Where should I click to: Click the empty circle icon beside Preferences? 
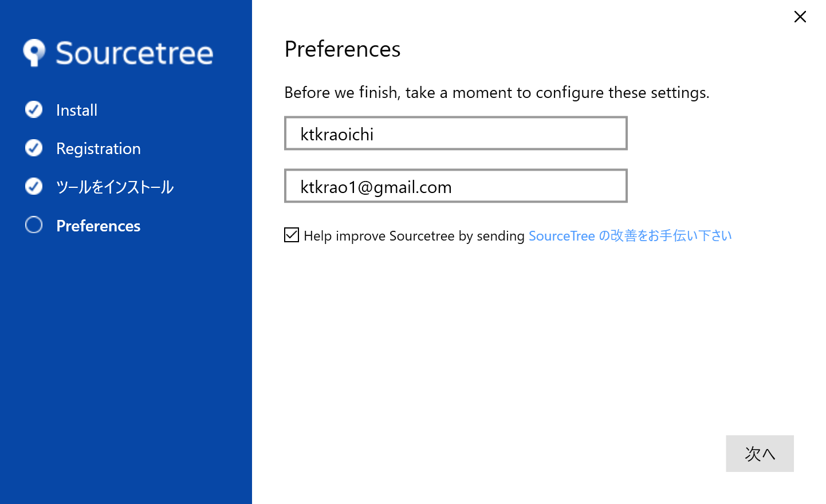click(x=34, y=225)
